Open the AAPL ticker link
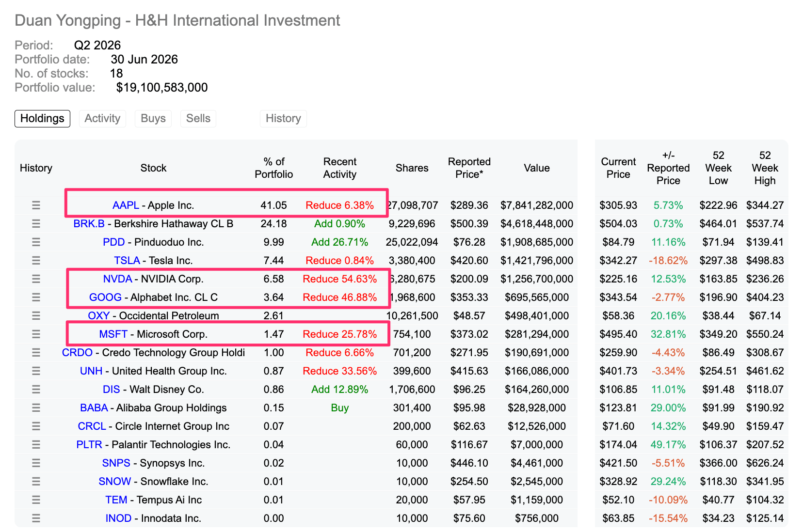Screen dimensions: 803x532 (126, 205)
